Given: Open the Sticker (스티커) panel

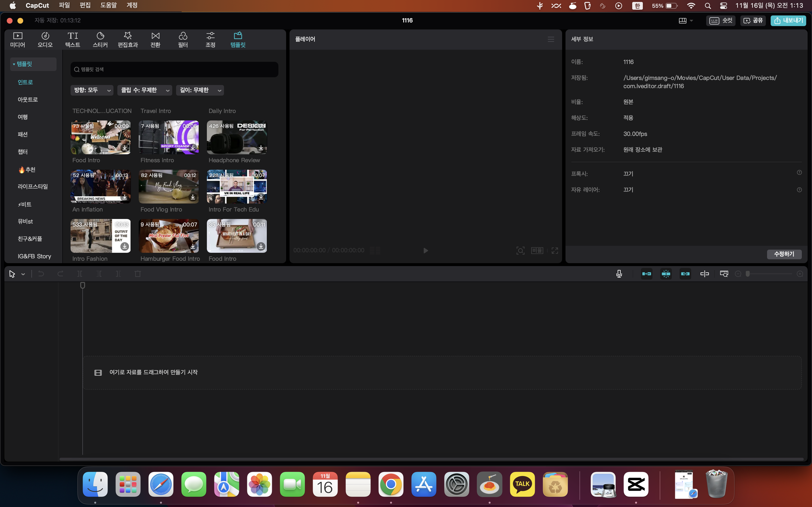Looking at the screenshot, I should (x=100, y=39).
